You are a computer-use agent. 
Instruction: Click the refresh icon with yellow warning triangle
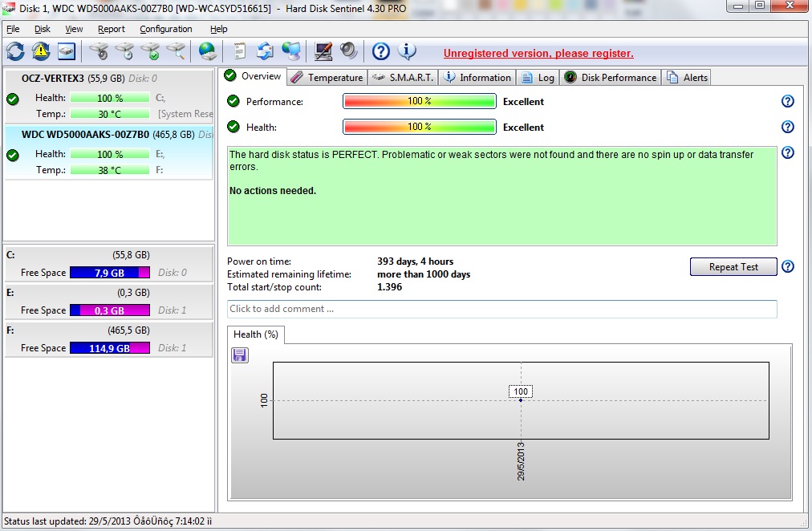tap(40, 51)
